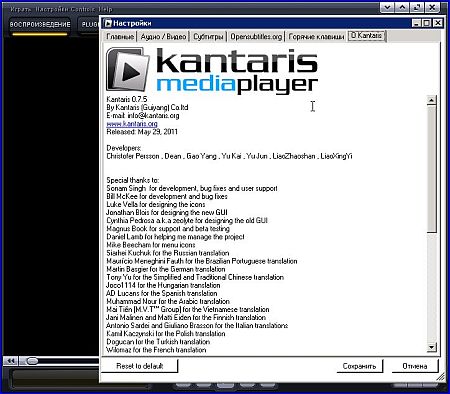The width and height of the screenshot is (450, 394).
Task: Open the Opensubtitles.org tab
Action: (256, 36)
